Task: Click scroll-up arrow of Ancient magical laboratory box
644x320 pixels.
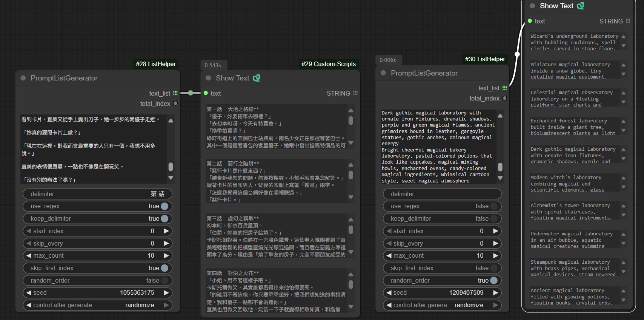Action: point(624,291)
